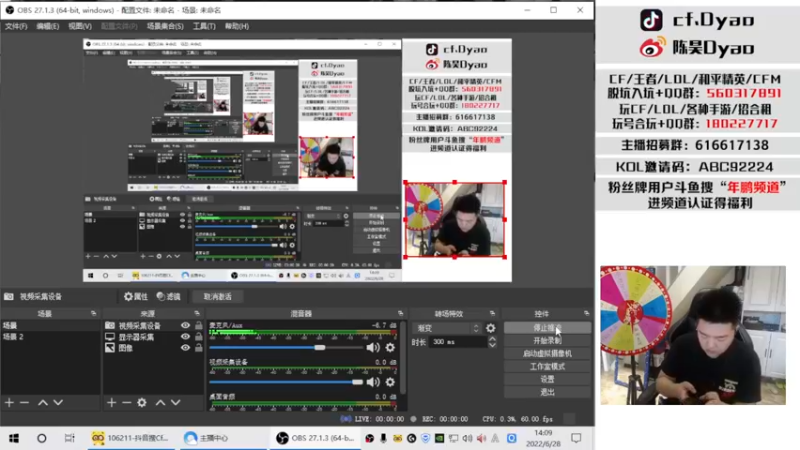Open Task View on the taskbar

[x=69, y=438]
